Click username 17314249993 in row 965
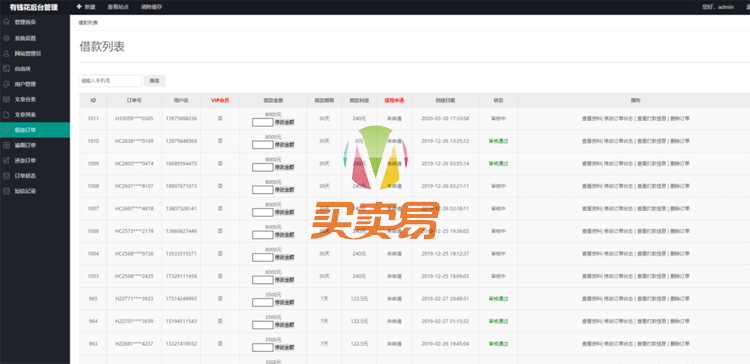The width and height of the screenshot is (750, 364). click(181, 298)
